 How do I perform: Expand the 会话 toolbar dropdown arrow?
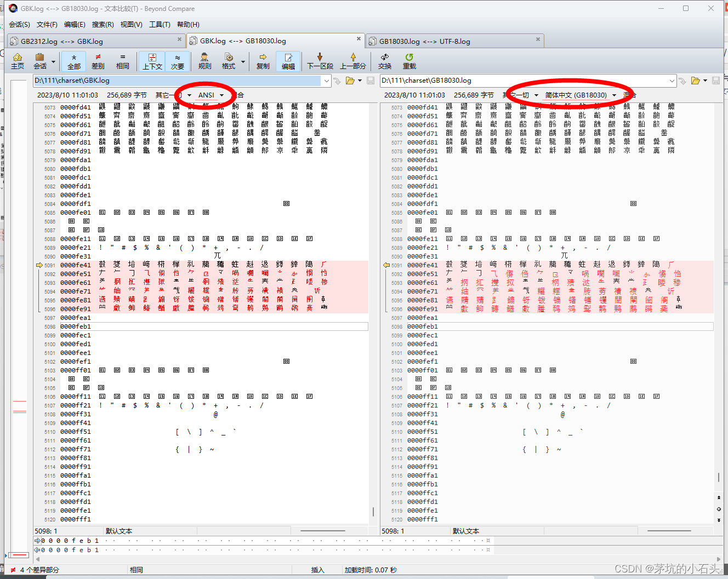pos(53,61)
